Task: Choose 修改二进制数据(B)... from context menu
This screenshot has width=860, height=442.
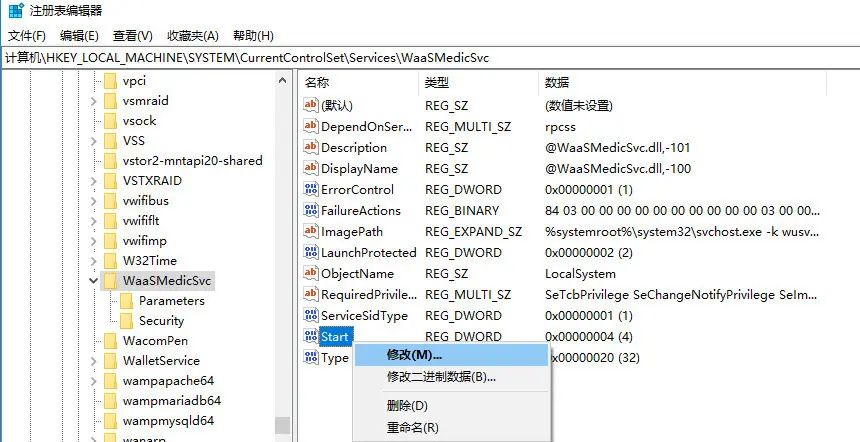Action: pyautogui.click(x=451, y=377)
